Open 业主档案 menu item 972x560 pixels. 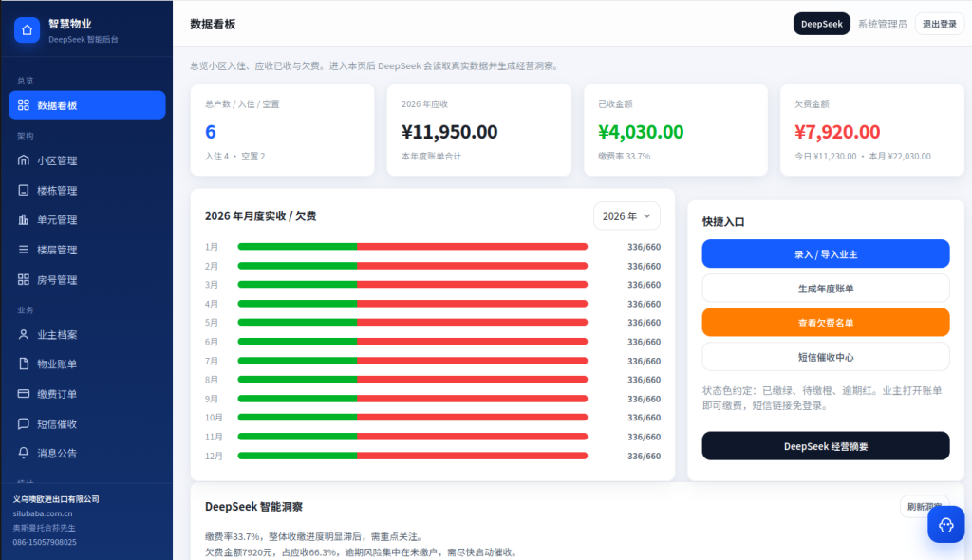[x=86, y=334]
